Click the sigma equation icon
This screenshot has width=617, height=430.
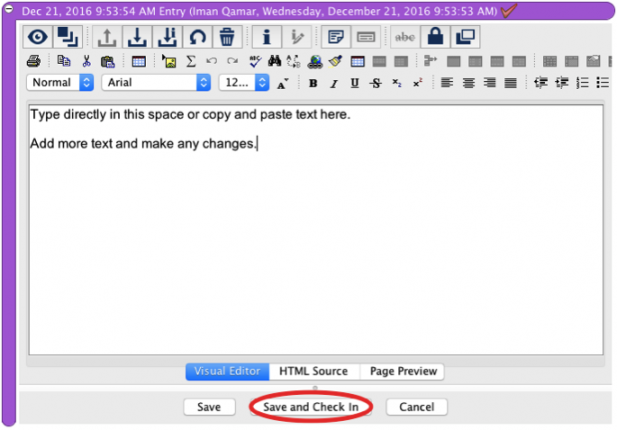coord(191,61)
